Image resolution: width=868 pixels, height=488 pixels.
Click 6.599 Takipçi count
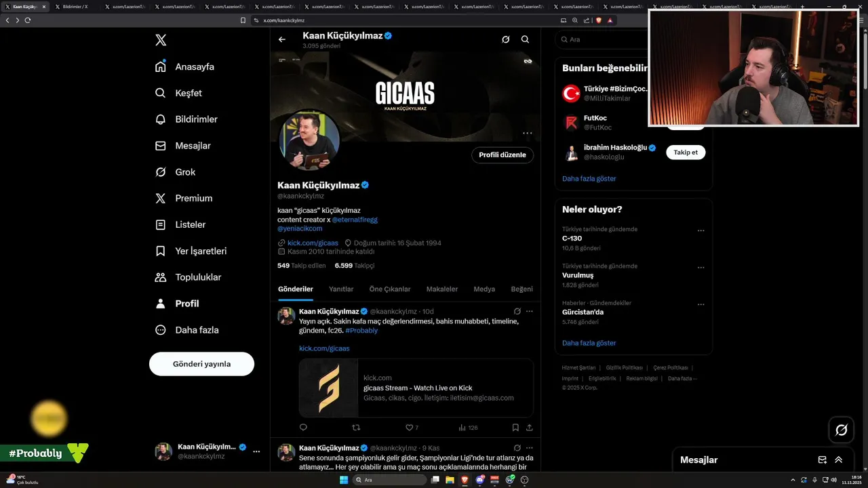355,266
